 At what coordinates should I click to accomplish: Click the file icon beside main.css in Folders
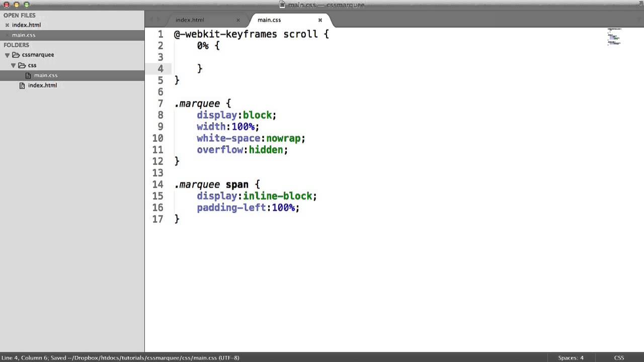28,75
